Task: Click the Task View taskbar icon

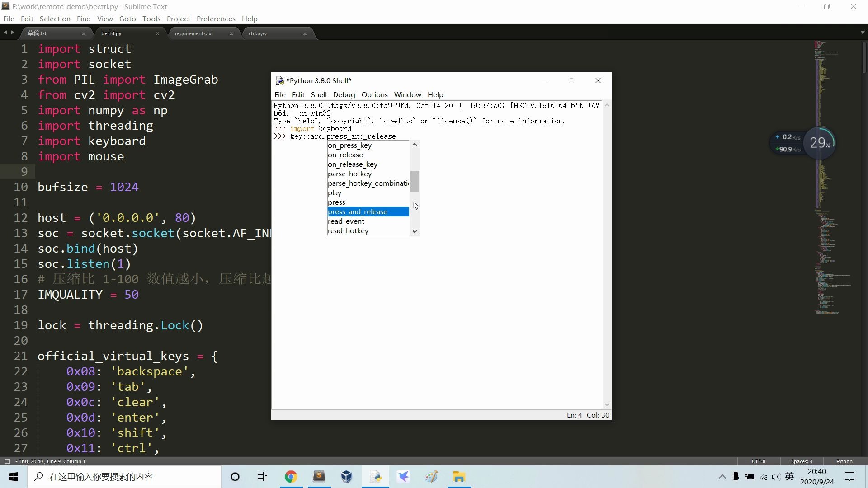Action: point(262,477)
